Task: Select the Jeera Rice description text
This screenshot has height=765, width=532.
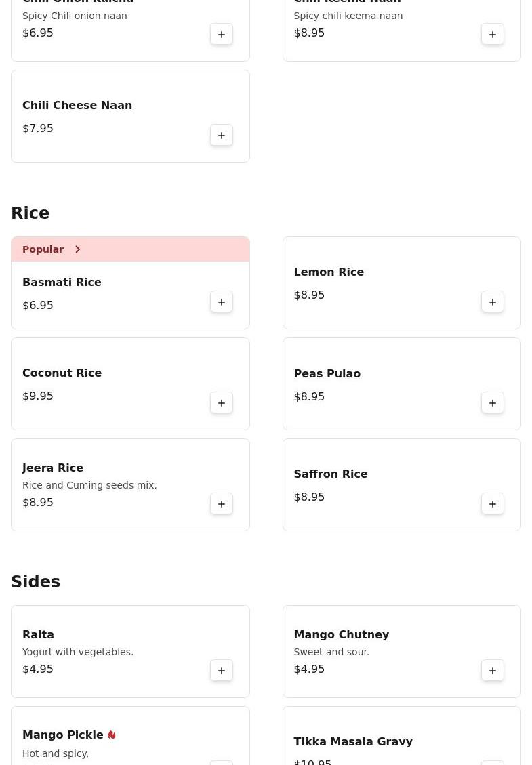Action: point(89,485)
